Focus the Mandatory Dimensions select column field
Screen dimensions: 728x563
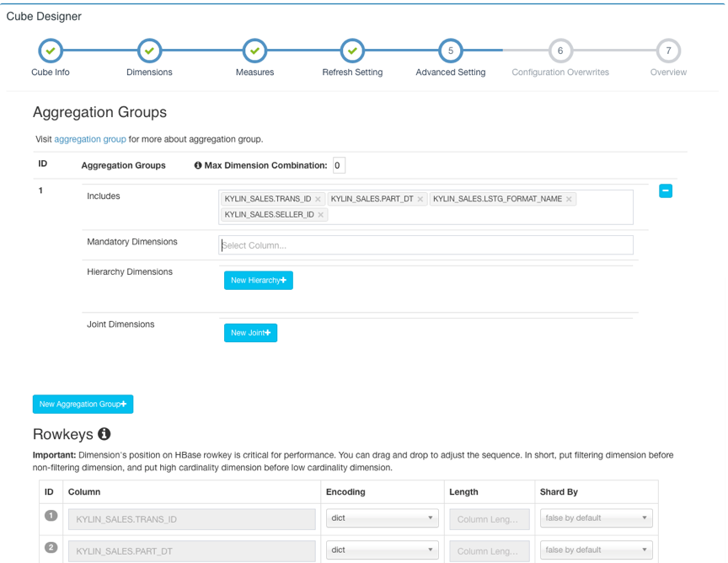tap(426, 245)
